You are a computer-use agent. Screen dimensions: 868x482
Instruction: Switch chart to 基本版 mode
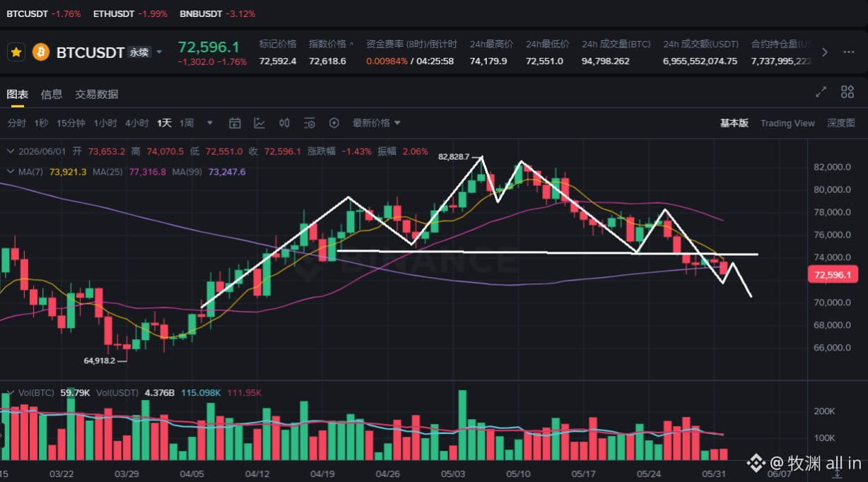tap(734, 123)
